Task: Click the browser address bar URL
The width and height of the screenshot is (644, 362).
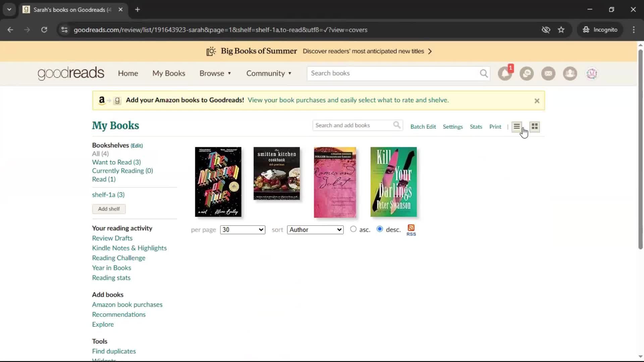Action: tap(220, 30)
